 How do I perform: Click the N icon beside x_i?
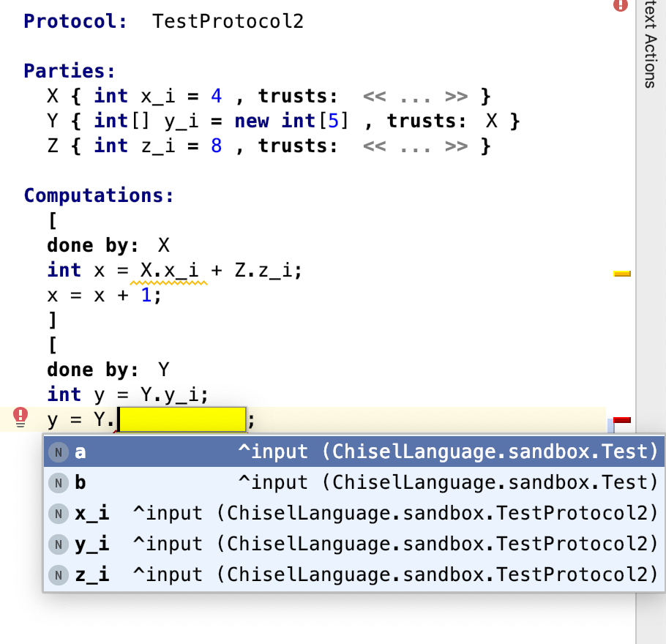tap(58, 513)
